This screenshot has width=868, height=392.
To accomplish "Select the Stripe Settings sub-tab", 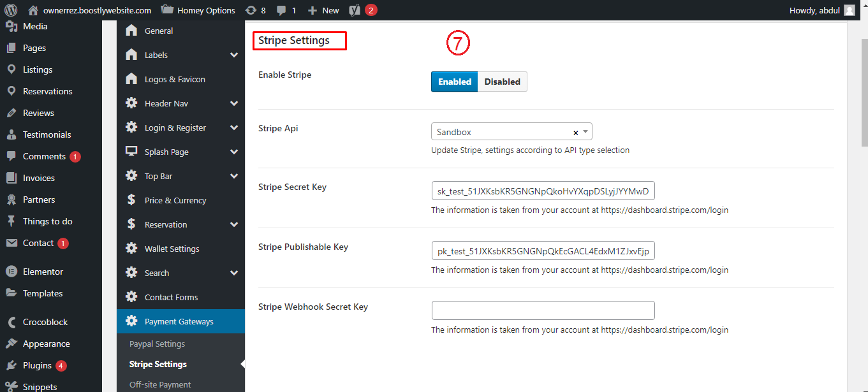I will click(158, 364).
